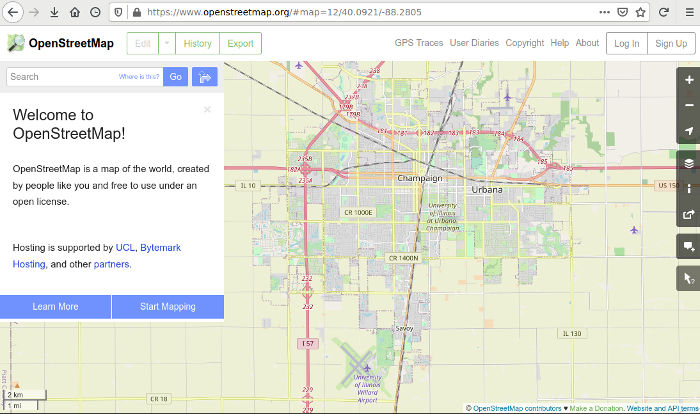Viewport: 700px width, 414px height.
Task: Click the Savoy label on the map
Action: tap(404, 328)
